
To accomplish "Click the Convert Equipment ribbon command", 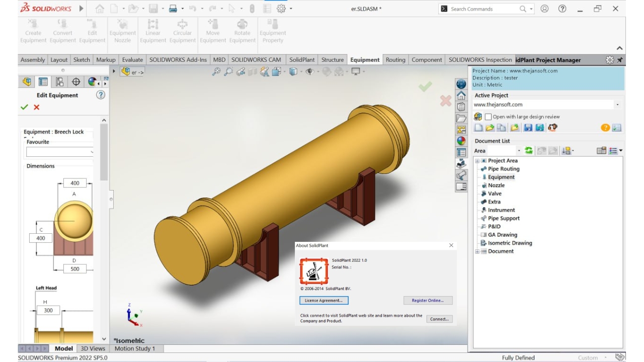I will pos(62,31).
